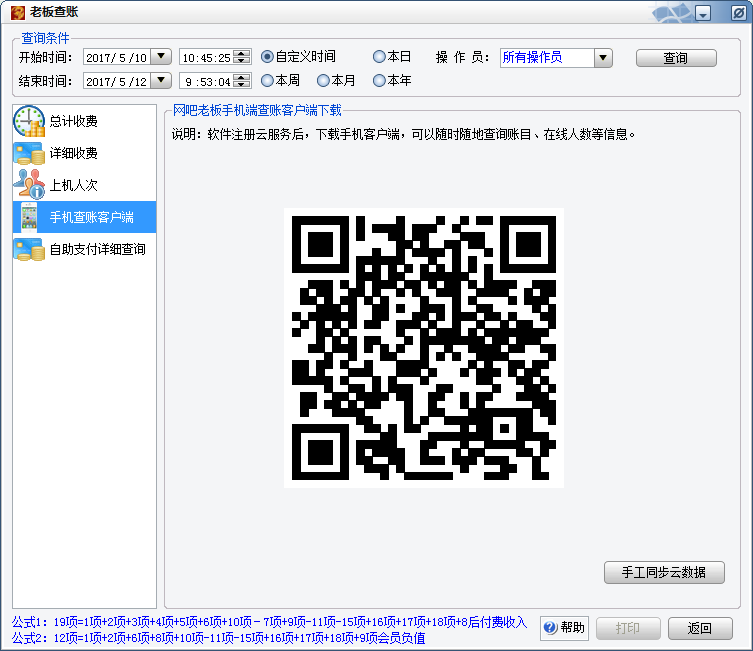Click the 帮助 button
Image resolution: width=753 pixels, height=651 pixels.
click(x=564, y=628)
